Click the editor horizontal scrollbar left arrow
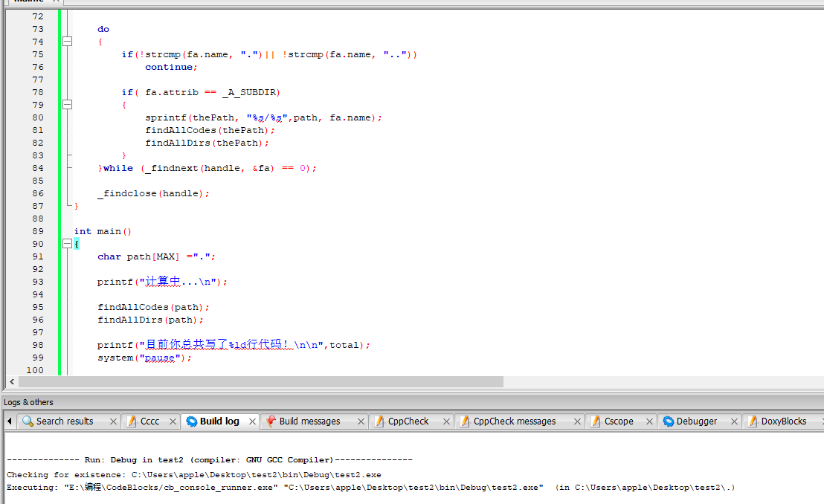This screenshot has height=504, width=824. tap(12, 381)
